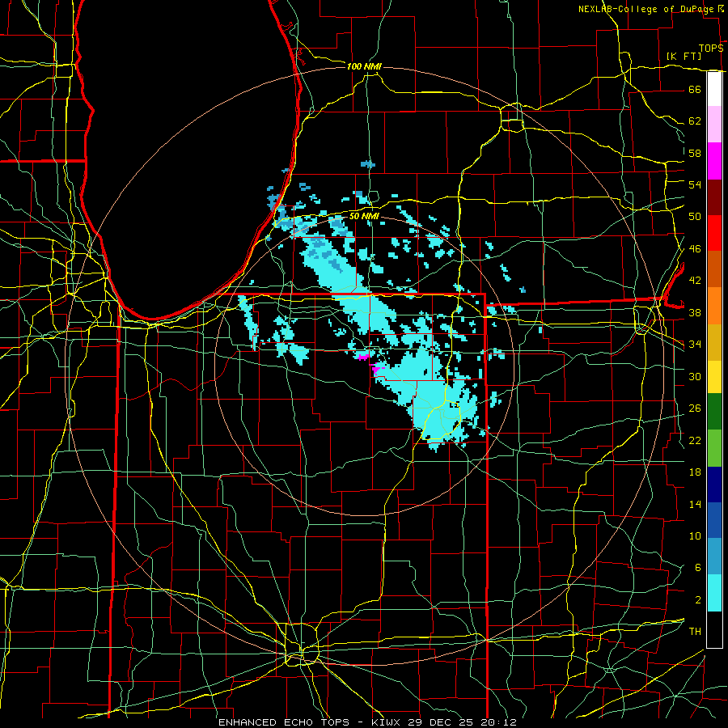The image size is (728, 728).
Task: Click legend value 62
Action: pos(695,121)
